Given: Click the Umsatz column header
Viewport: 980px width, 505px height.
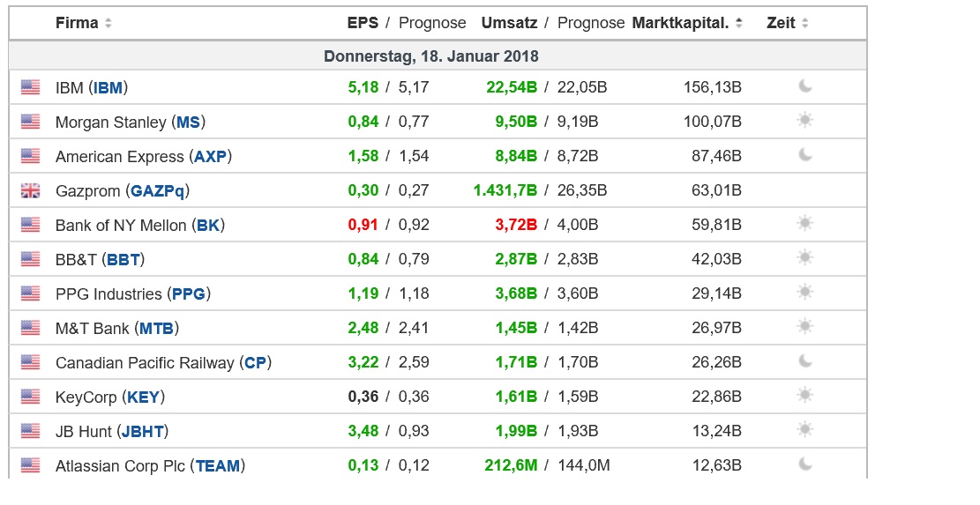Looking at the screenshot, I should point(509,23).
